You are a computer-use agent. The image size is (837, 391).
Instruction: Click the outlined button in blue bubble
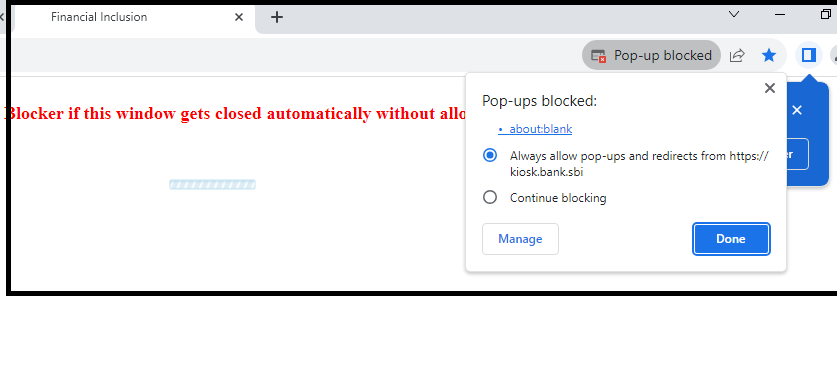797,154
